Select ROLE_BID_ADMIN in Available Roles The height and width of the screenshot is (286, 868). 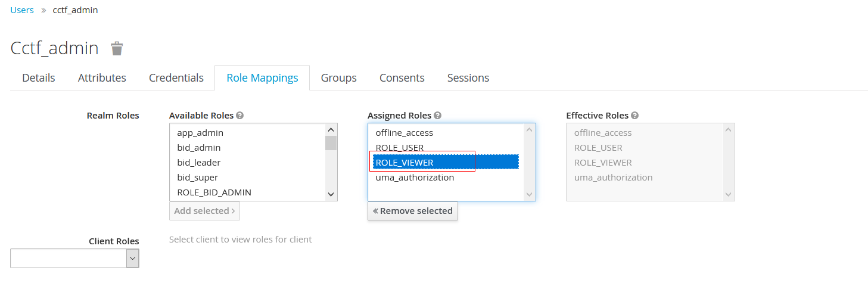[x=214, y=192]
